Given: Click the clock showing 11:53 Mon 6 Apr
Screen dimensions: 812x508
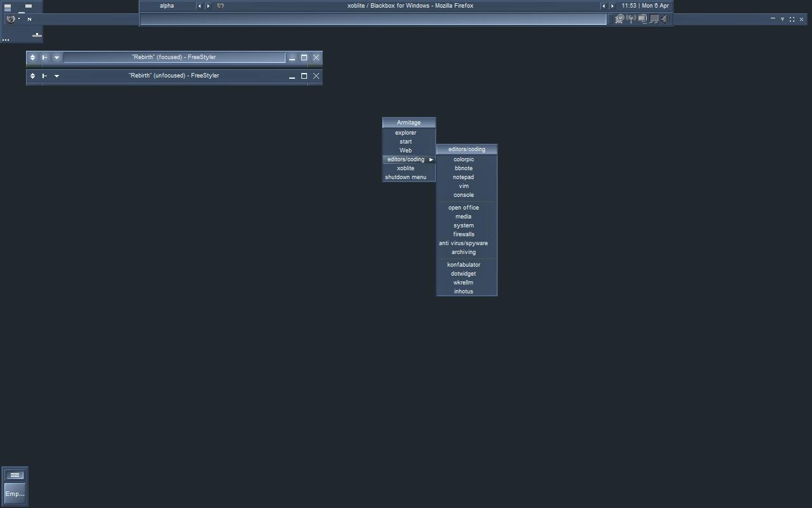Looking at the screenshot, I should (x=645, y=6).
